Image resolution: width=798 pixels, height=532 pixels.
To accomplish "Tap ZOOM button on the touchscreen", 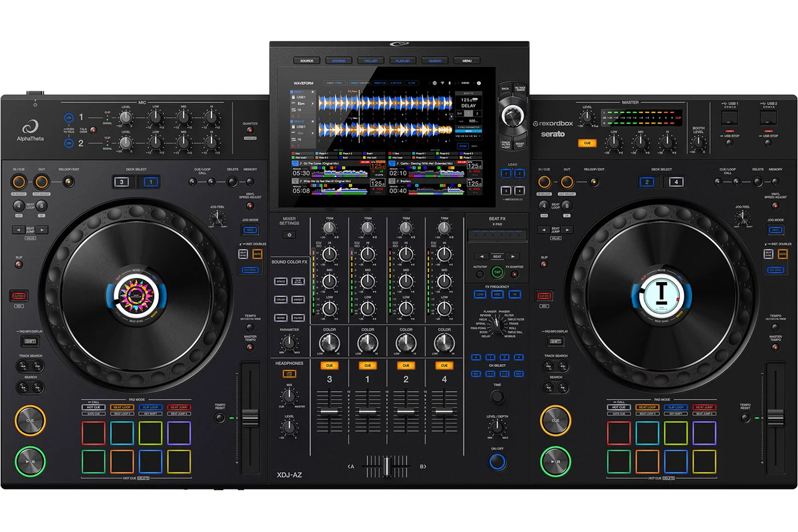I will [x=463, y=146].
